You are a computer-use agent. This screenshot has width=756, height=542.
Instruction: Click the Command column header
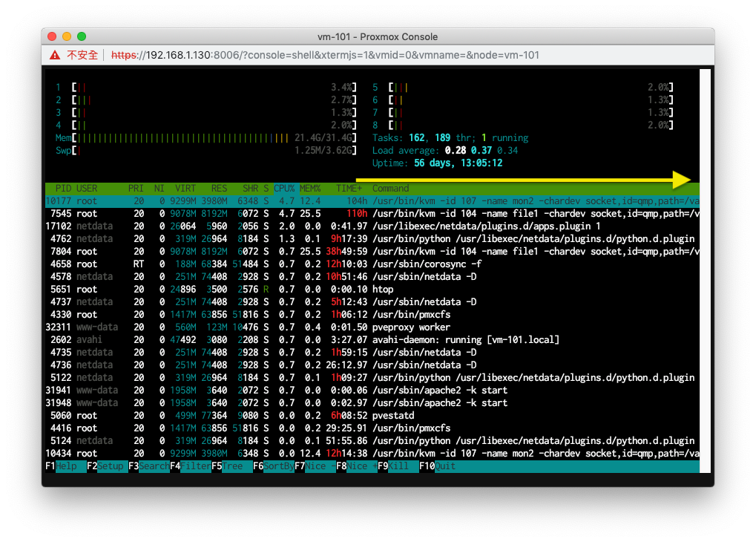point(390,189)
